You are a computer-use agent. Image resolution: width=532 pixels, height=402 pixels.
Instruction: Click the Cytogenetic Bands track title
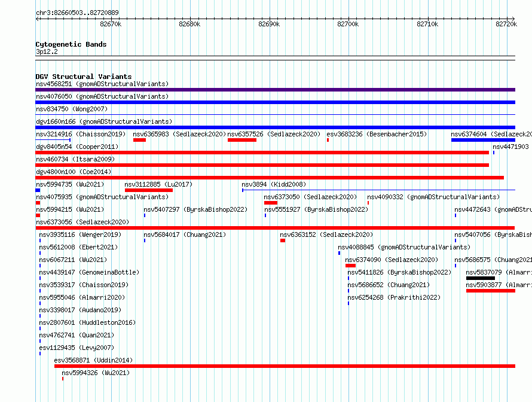(71, 44)
